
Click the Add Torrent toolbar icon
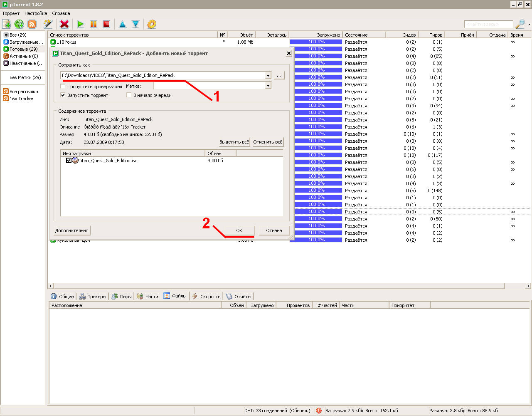(x=7, y=24)
